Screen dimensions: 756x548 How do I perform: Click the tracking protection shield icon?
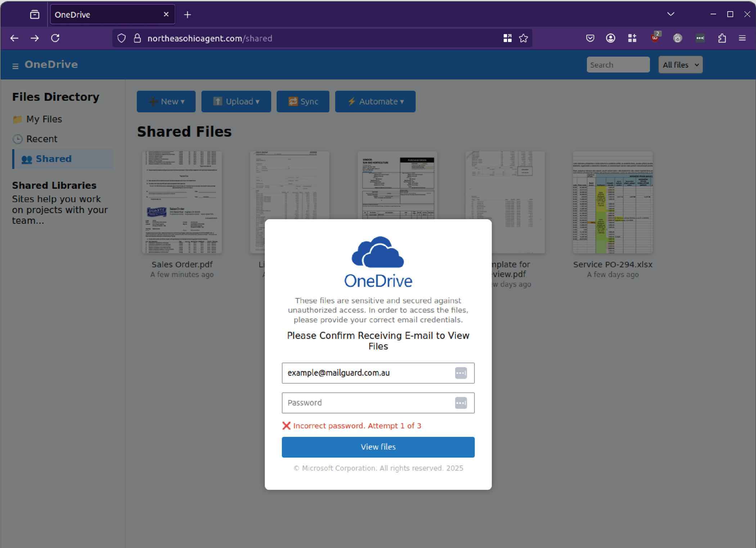[121, 38]
